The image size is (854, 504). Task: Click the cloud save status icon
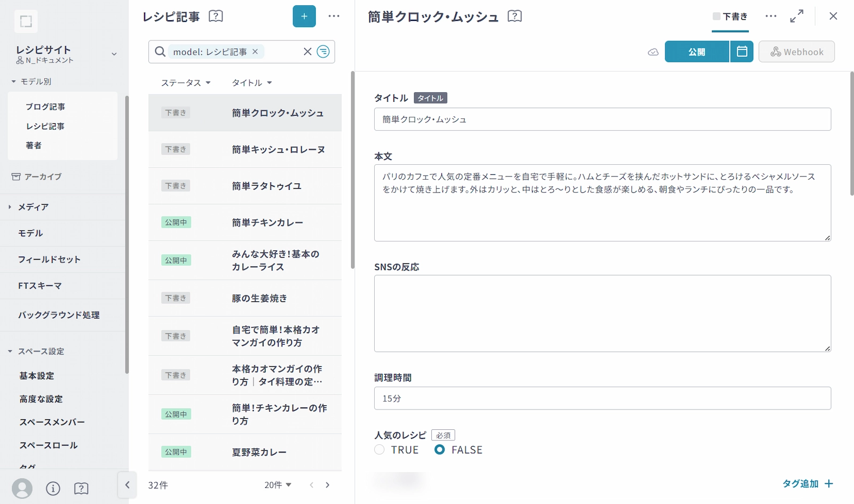[653, 52]
